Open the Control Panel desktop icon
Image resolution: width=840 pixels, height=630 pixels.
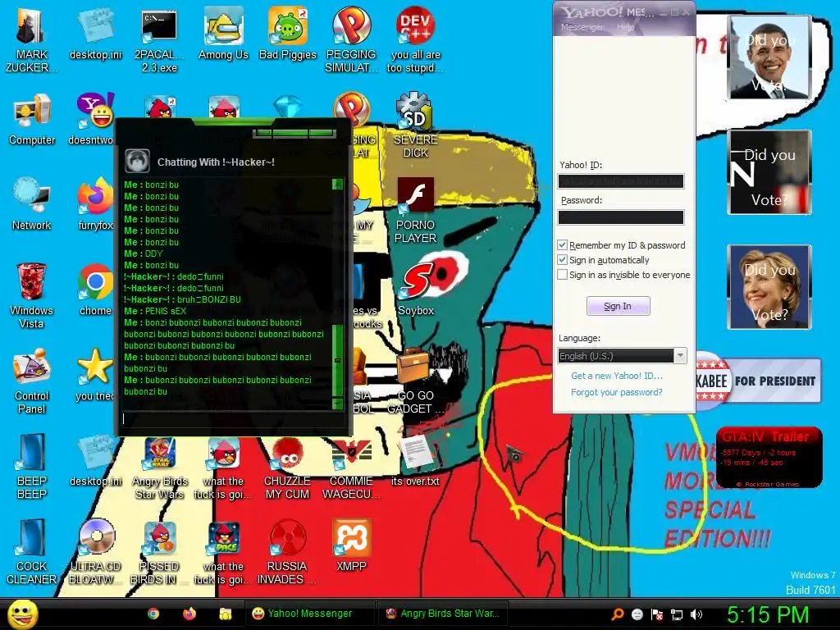(x=31, y=381)
